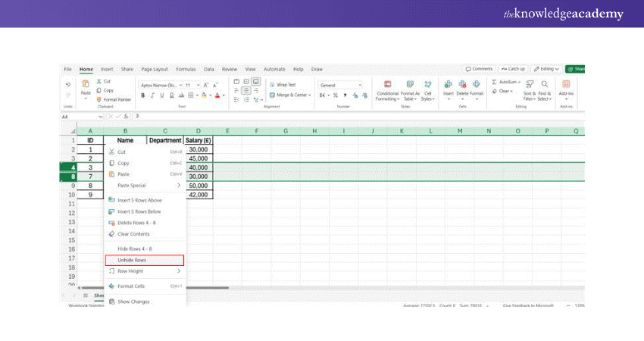Click the Format Painter icon
Screen dimensions: 644x341
point(100,99)
